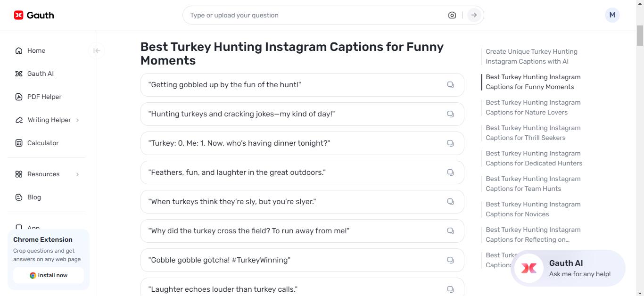
Task: Open PDF Helper from the sidebar
Action: (x=44, y=97)
